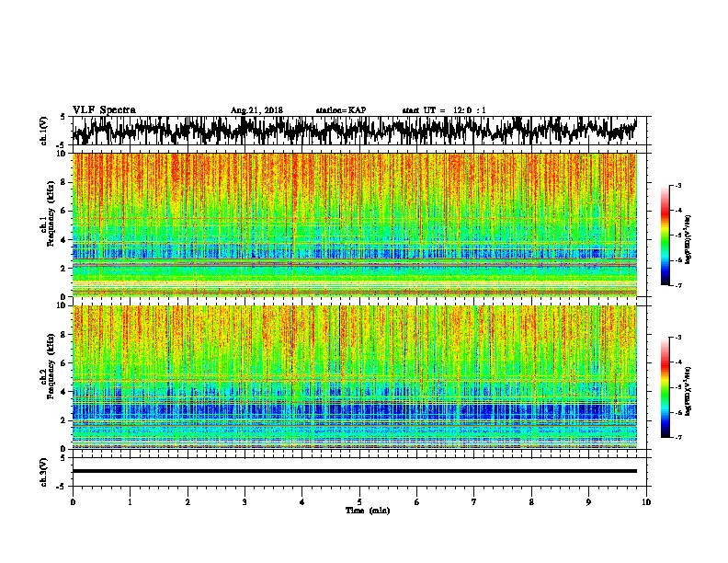Click time-axis tick label "2"
The height and width of the screenshot is (563, 728).
coord(188,502)
